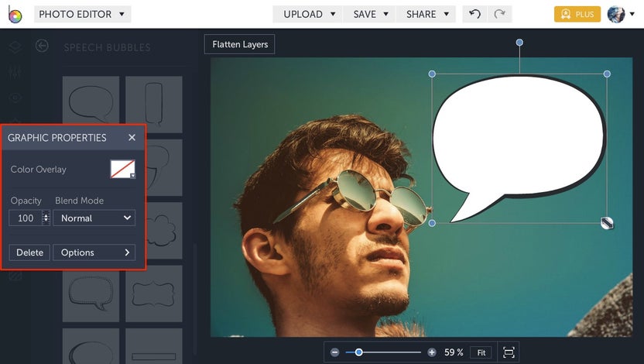Click the zoom in plus icon

click(x=432, y=352)
